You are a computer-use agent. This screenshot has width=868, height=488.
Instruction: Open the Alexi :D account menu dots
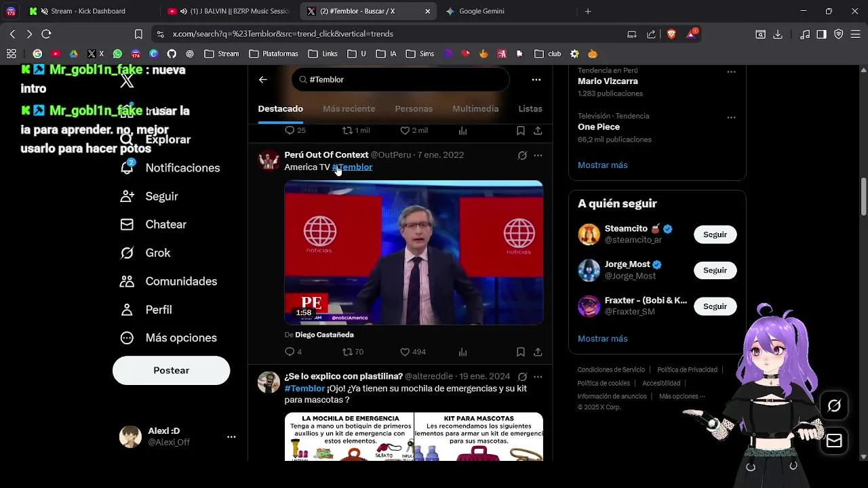[231, 437]
